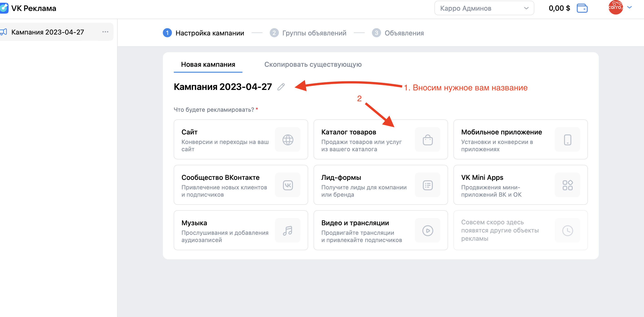Click the VK Mini Apps grid icon

coord(567,185)
